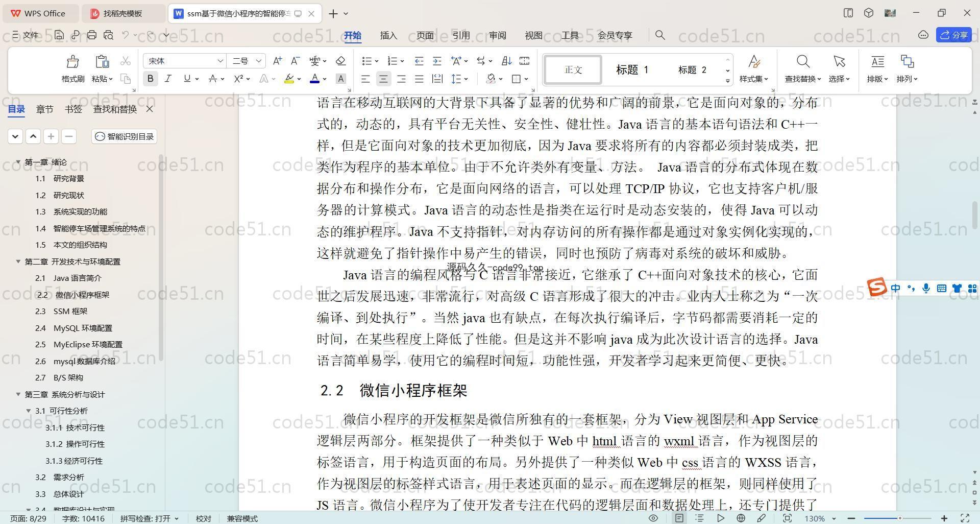Print the document via the printer icon
980x524 pixels.
click(92, 35)
